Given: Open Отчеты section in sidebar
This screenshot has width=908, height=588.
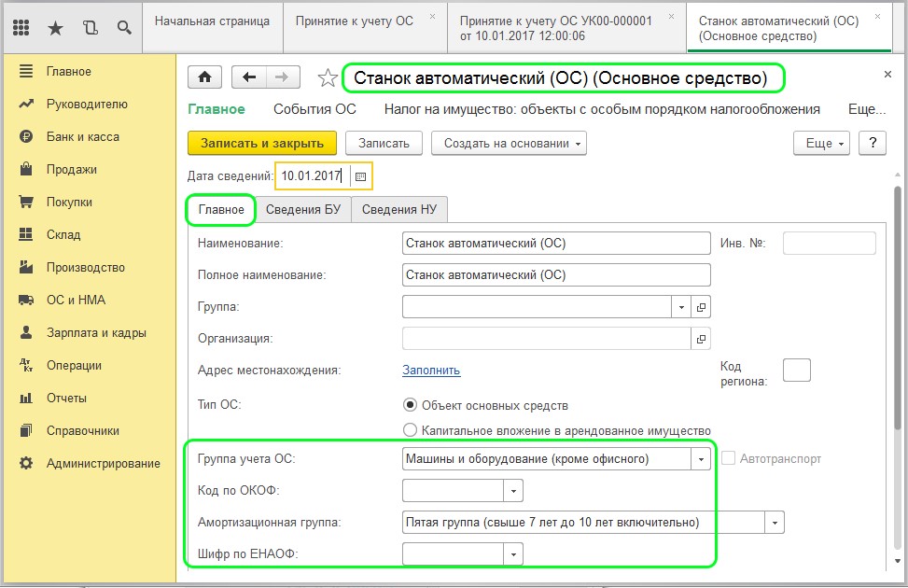Looking at the screenshot, I should point(66,398).
